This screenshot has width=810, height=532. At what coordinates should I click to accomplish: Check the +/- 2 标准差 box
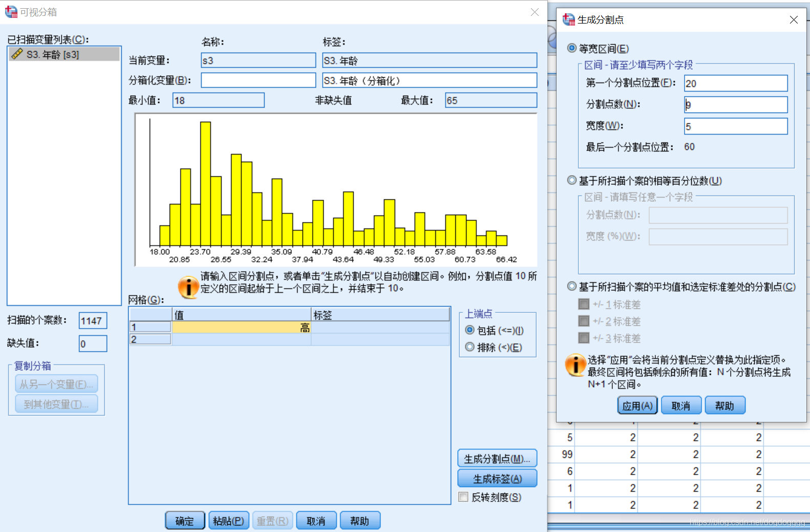[584, 321]
